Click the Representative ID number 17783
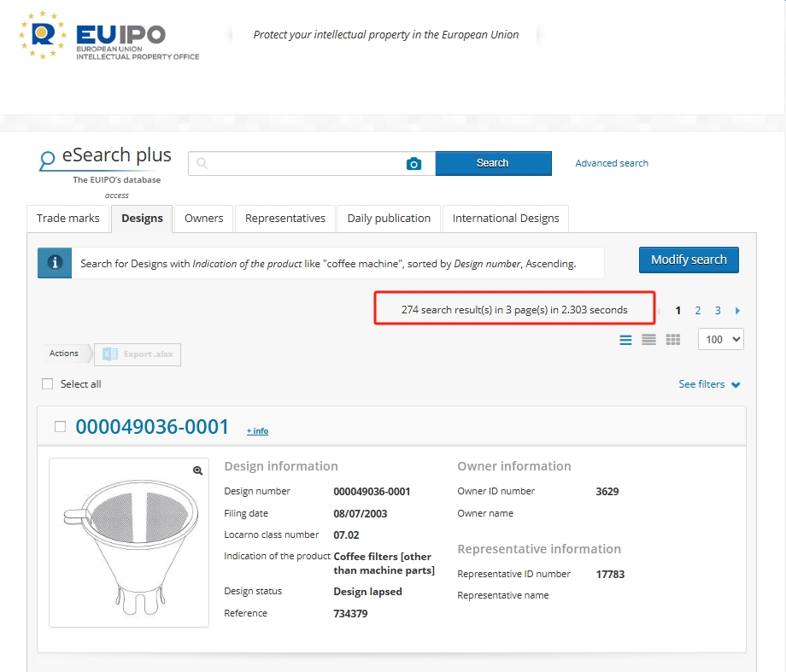The height and width of the screenshot is (672, 786). coord(610,575)
